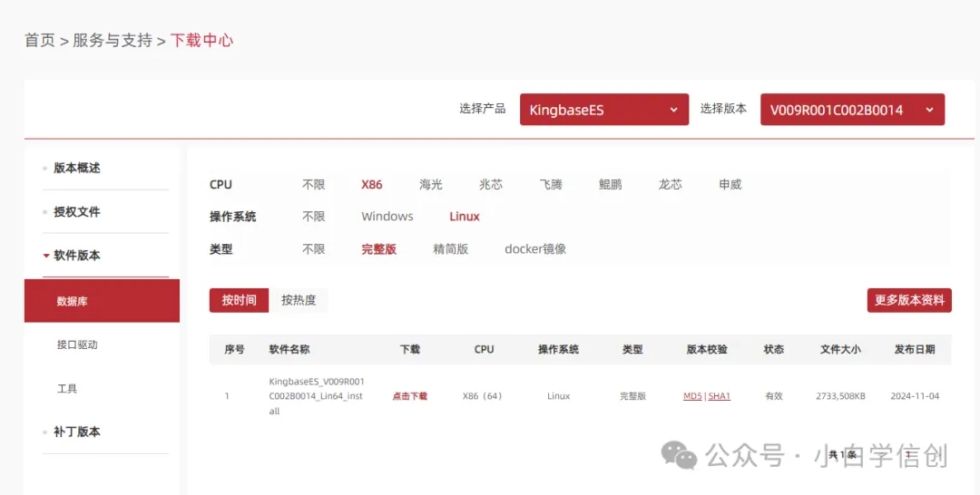Click the 版本校验 column header
Screen dimensions: 980x495
[707, 350]
